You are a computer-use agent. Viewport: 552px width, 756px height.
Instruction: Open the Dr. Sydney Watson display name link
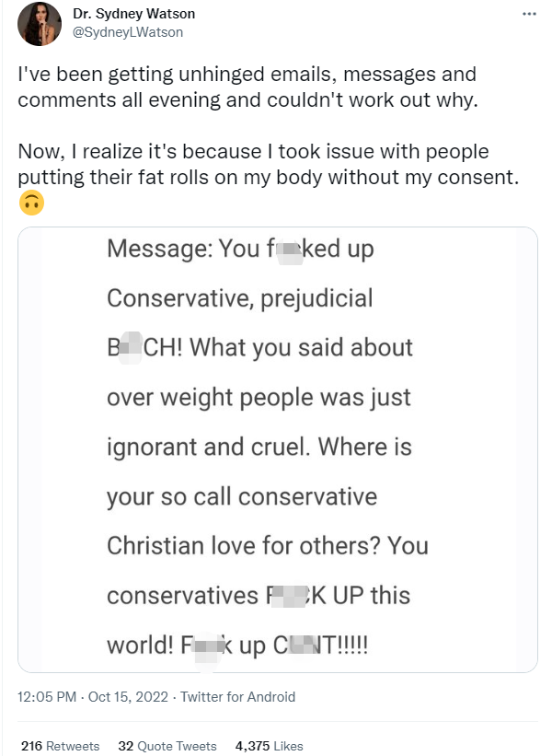pyautogui.click(x=133, y=15)
